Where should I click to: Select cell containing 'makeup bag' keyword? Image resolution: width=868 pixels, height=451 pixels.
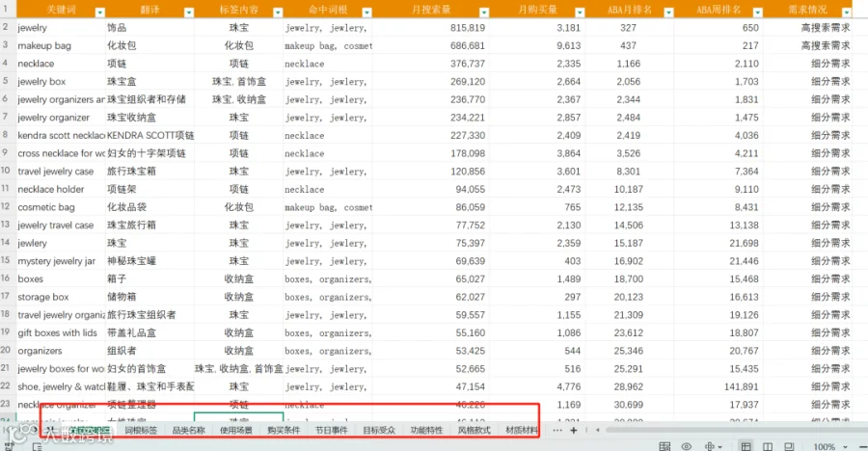pos(61,45)
